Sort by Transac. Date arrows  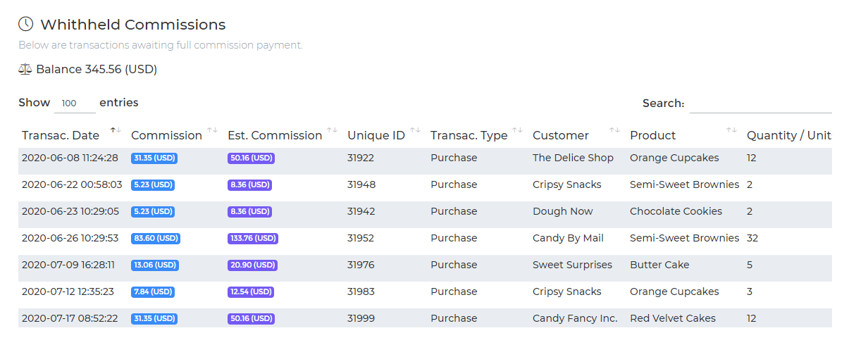coord(116,130)
